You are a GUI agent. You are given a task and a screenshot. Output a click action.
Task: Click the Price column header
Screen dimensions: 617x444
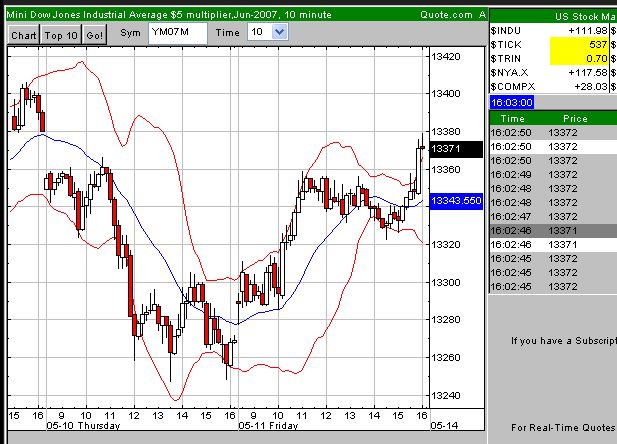(575, 119)
